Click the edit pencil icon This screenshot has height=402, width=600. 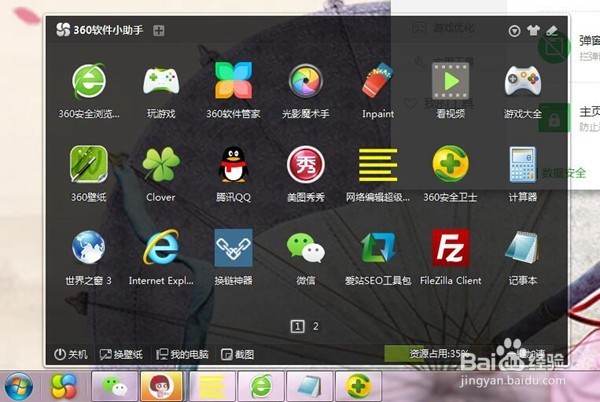tap(551, 30)
